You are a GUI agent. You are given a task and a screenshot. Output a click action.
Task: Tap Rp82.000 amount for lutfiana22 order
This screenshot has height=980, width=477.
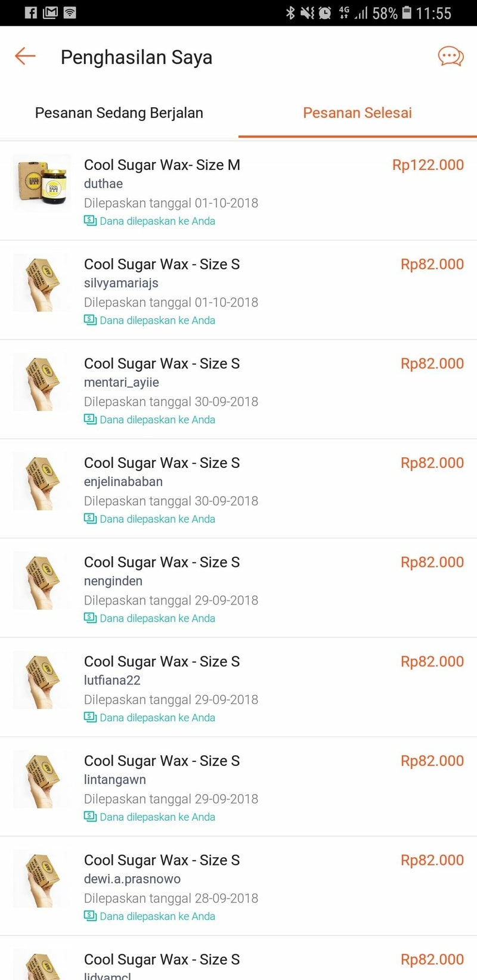[432, 662]
